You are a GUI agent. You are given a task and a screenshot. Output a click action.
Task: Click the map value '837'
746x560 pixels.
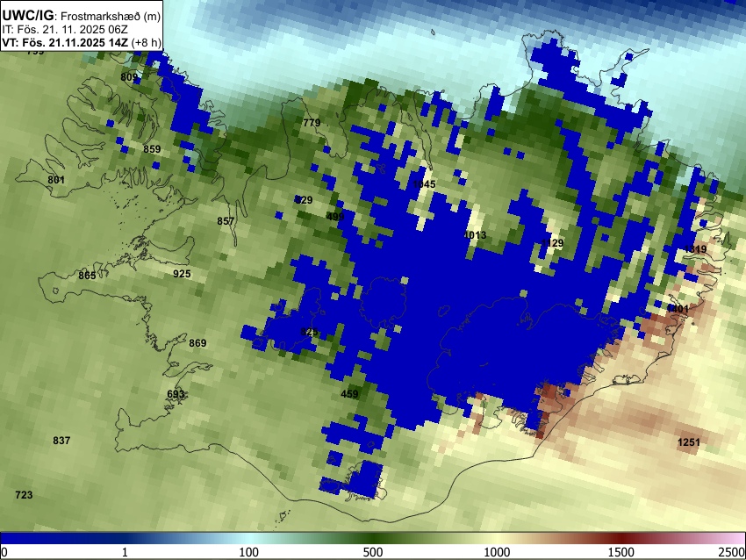tap(61, 441)
